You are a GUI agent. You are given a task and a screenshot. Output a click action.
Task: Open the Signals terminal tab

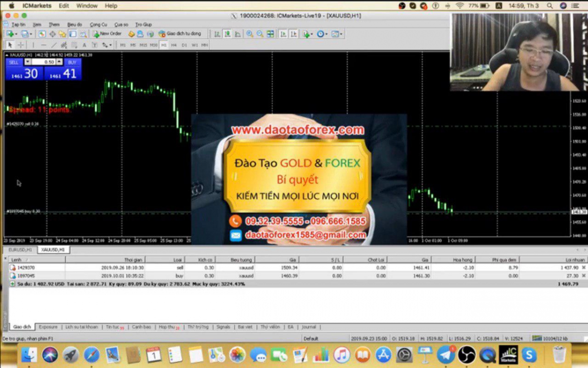click(223, 327)
